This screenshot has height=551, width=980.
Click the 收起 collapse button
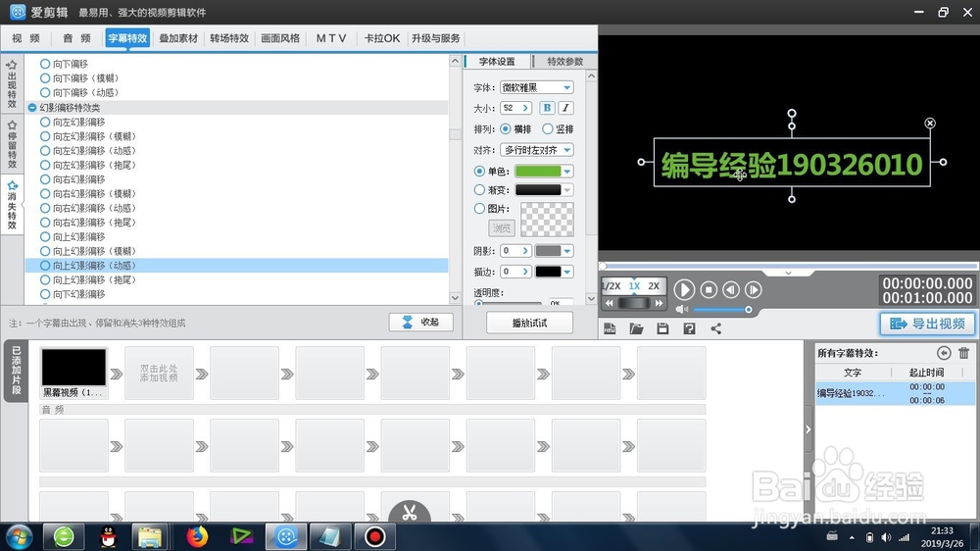[421, 323]
